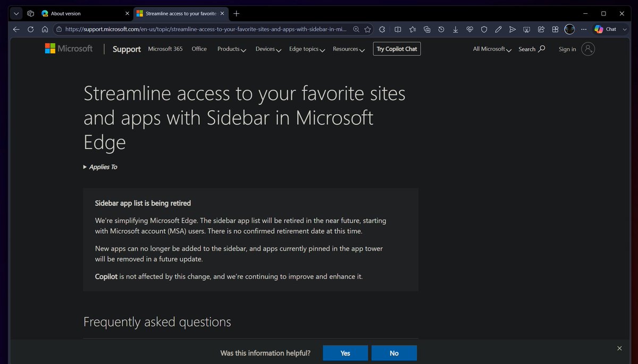Click Try Copilot Chat button

coord(397,49)
